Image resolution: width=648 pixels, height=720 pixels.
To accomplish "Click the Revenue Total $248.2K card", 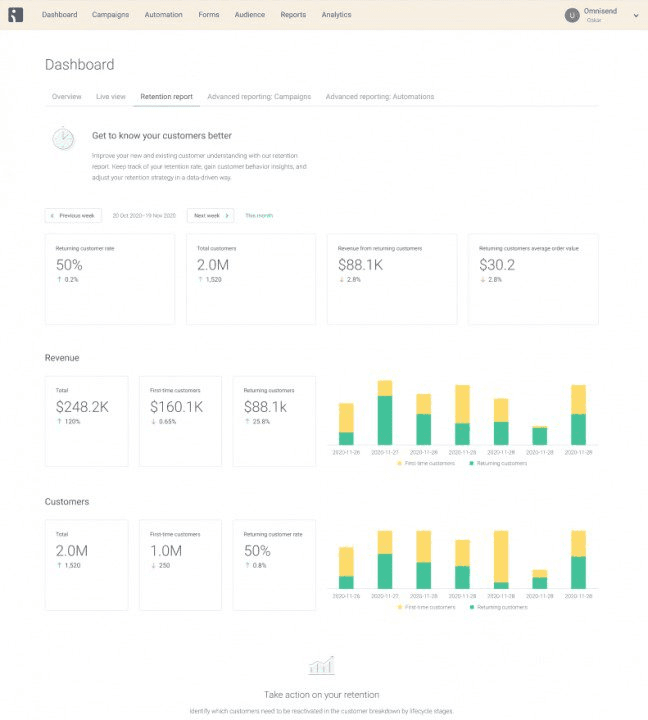I will (87, 422).
